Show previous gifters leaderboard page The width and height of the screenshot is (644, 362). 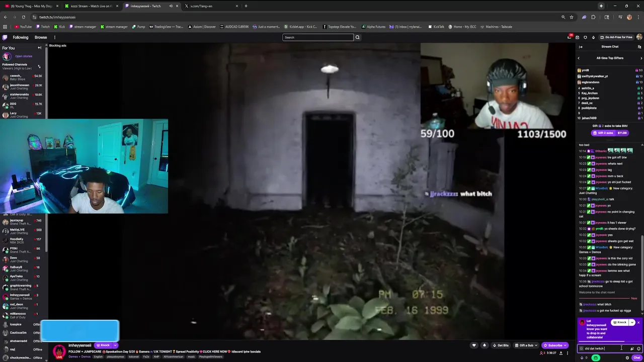click(x=579, y=58)
